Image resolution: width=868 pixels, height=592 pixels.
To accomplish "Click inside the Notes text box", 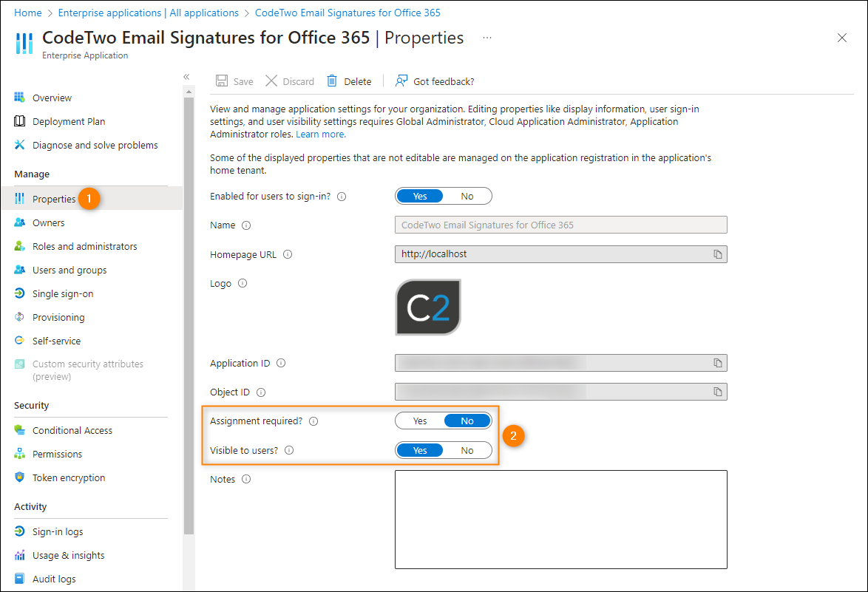I will click(x=560, y=520).
